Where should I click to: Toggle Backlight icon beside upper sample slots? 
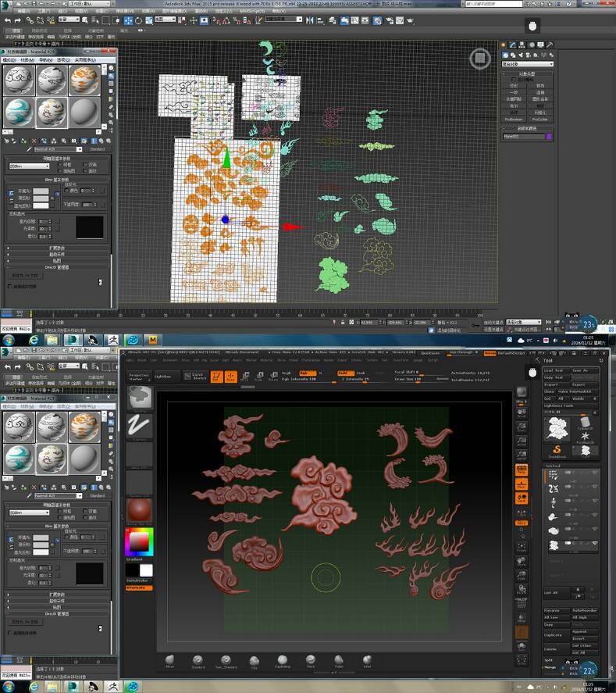coord(111,77)
